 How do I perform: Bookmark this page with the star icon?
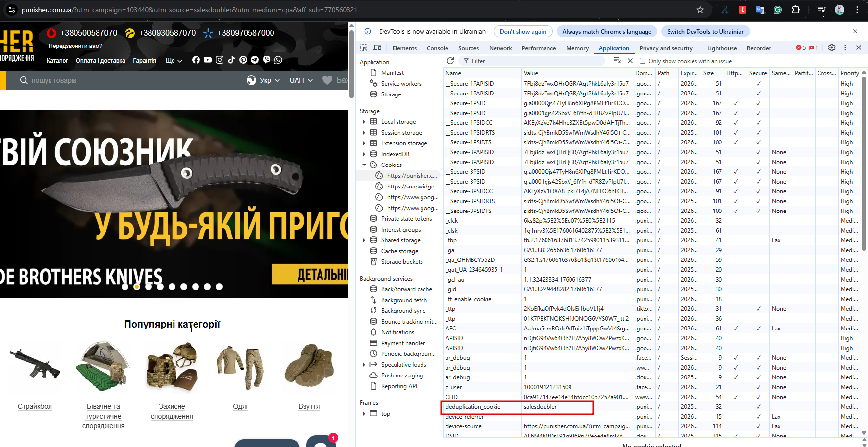(x=700, y=10)
